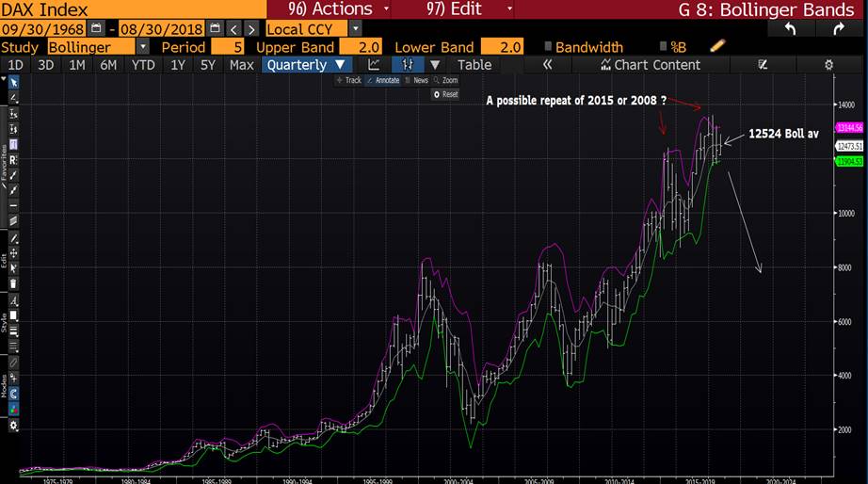This screenshot has width=868, height=484.
Task: Click the 'A possible repeat of 2015 or 2008 ?' annotation
Action: click(576, 100)
